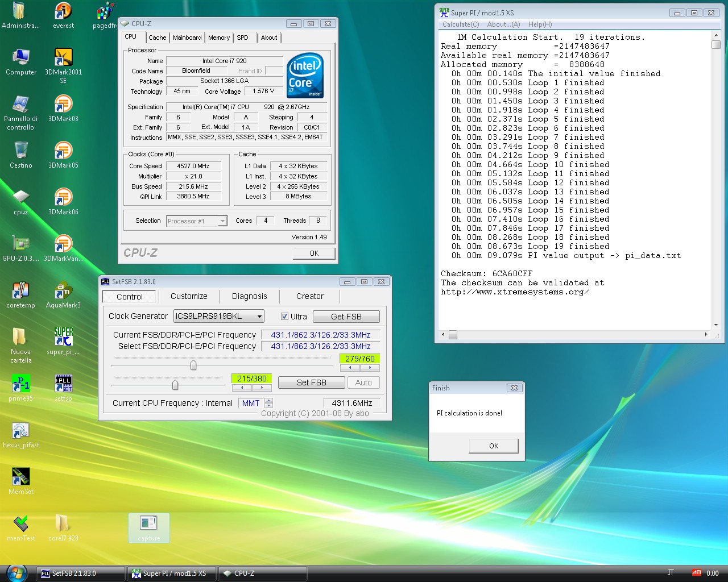
Task: Launch 3DMark06 desktop shortcut
Action: click(63, 202)
